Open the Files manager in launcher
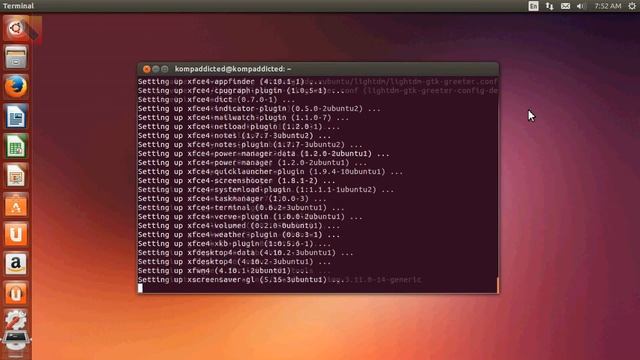 click(x=16, y=57)
